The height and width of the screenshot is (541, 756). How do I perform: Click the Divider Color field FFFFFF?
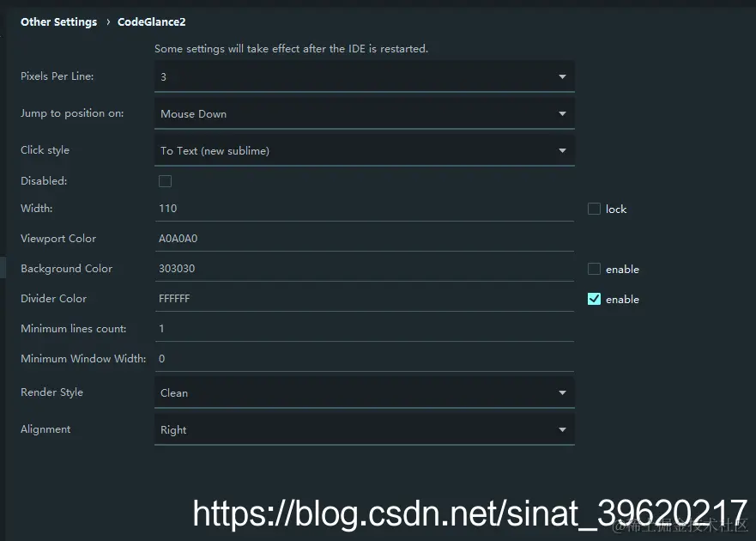[365, 298]
